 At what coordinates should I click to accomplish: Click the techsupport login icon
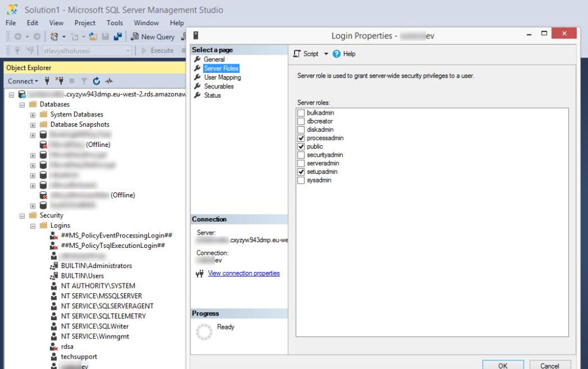click(54, 356)
